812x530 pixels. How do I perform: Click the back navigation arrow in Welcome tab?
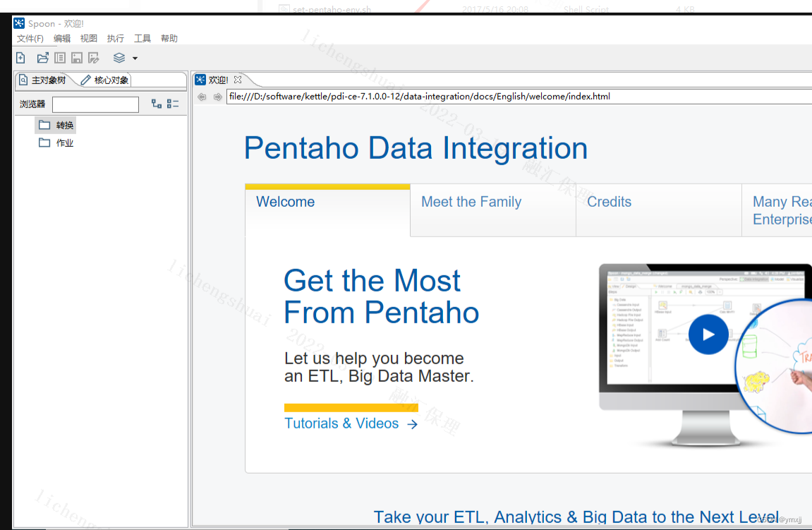click(202, 97)
